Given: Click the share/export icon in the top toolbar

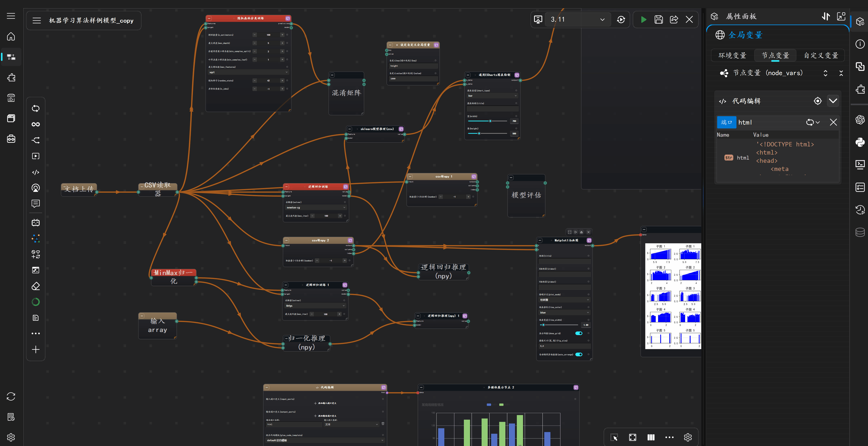Looking at the screenshot, I should [x=674, y=20].
